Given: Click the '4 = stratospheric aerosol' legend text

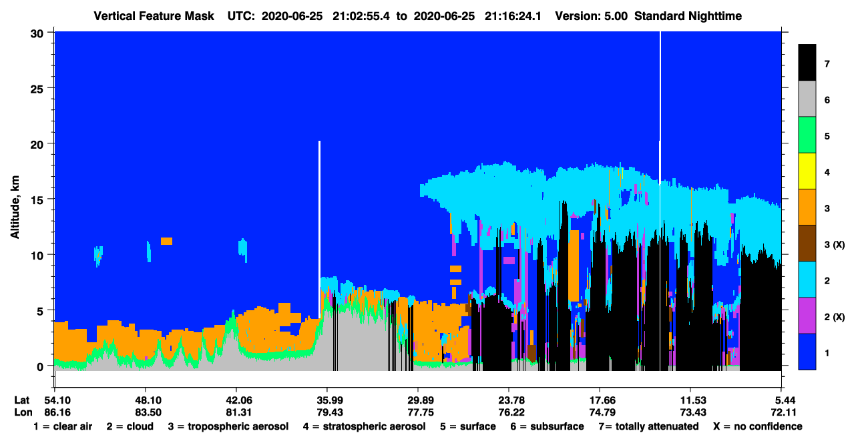Looking at the screenshot, I should coord(365,426).
